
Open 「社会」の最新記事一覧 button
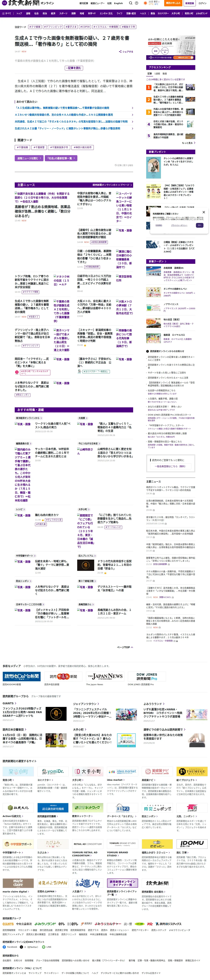61,158
